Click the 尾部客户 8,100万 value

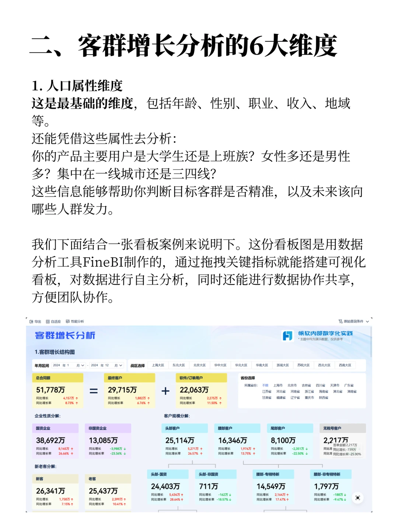(283, 440)
